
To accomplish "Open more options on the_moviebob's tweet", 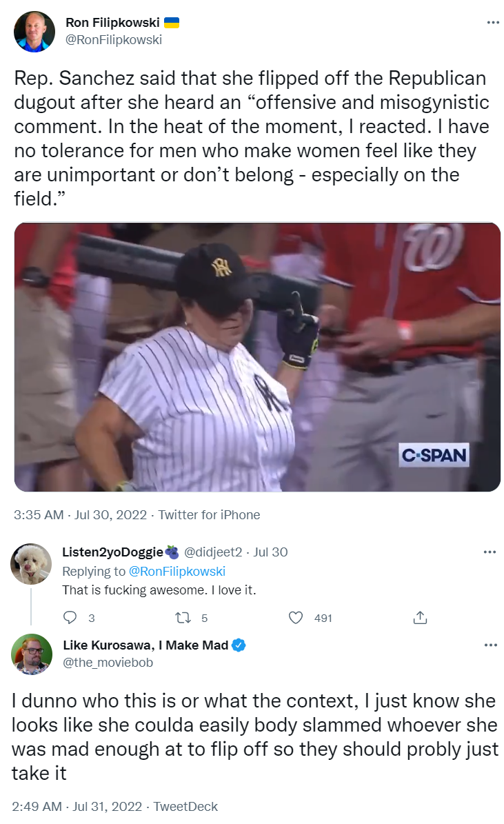I will 490,645.
